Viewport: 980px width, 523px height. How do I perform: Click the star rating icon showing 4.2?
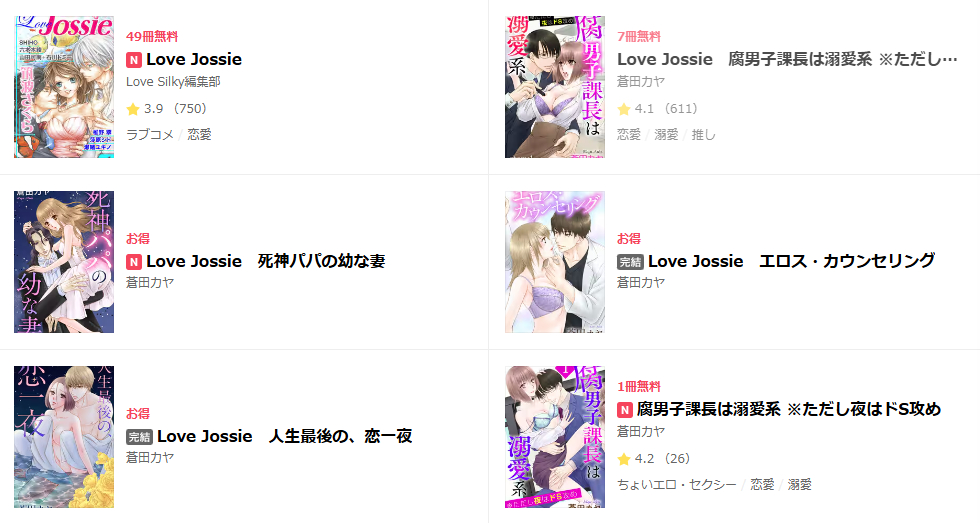tap(624, 459)
